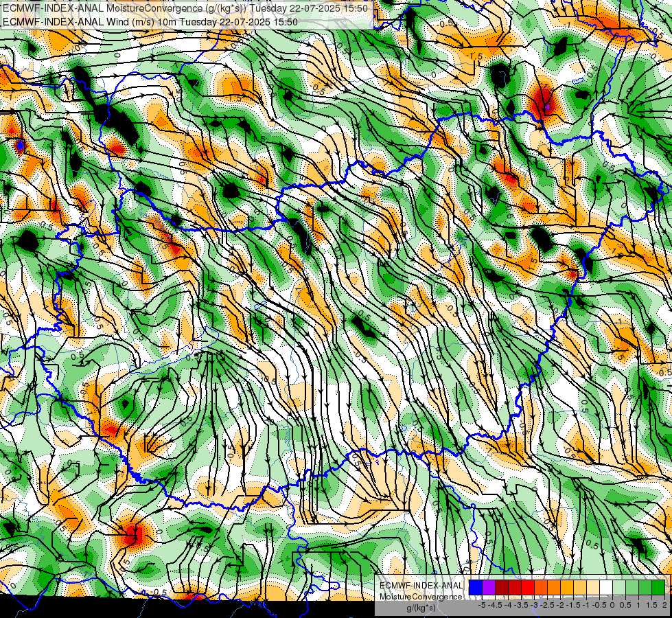Click the legend tick value 0

[x=612, y=605]
